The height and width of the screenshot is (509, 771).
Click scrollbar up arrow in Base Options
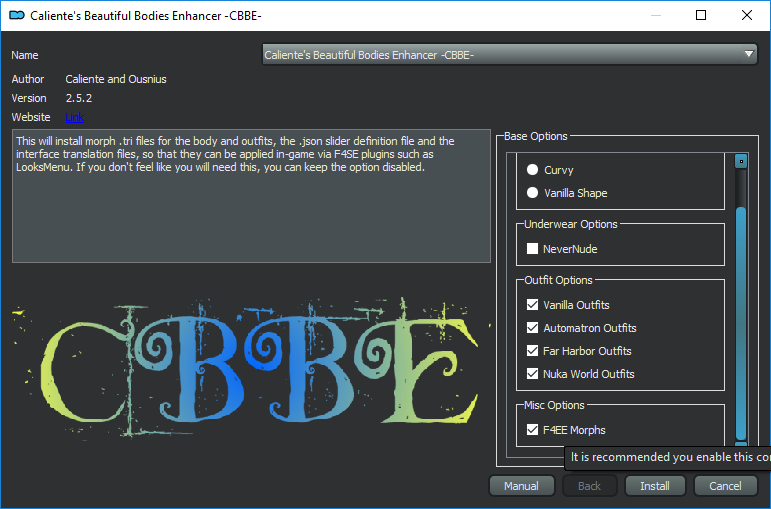tap(741, 160)
